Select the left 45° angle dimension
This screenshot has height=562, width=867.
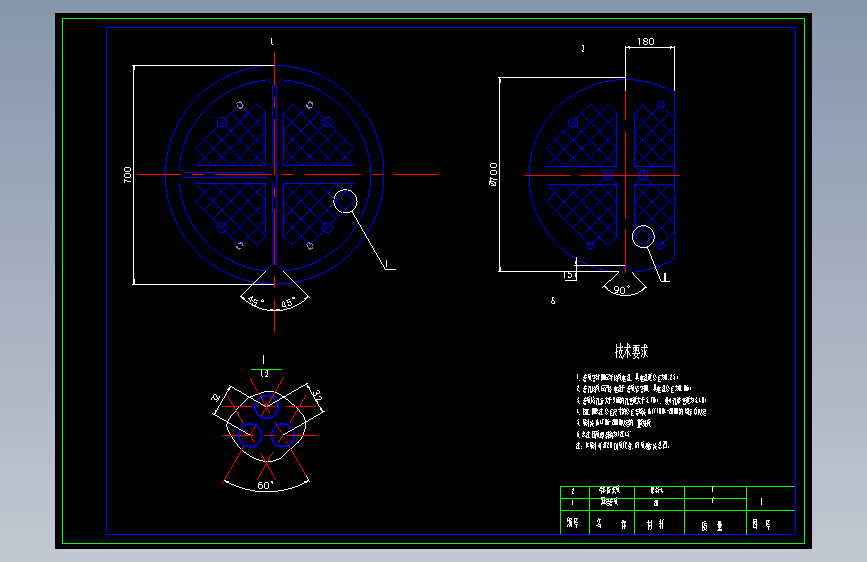pyautogui.click(x=255, y=301)
